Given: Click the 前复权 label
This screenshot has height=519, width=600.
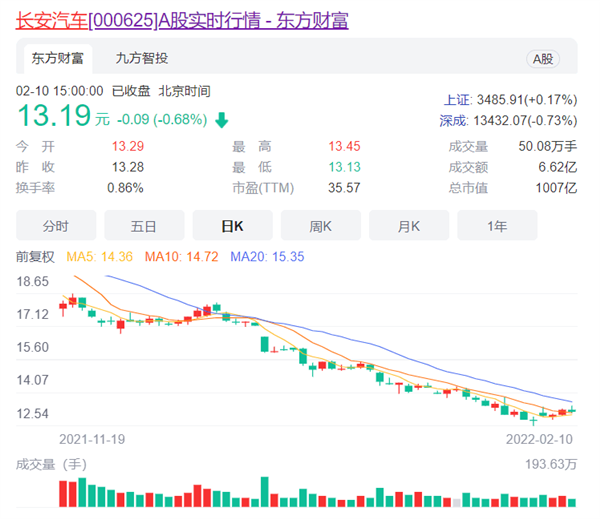Looking at the screenshot, I should [35, 256].
